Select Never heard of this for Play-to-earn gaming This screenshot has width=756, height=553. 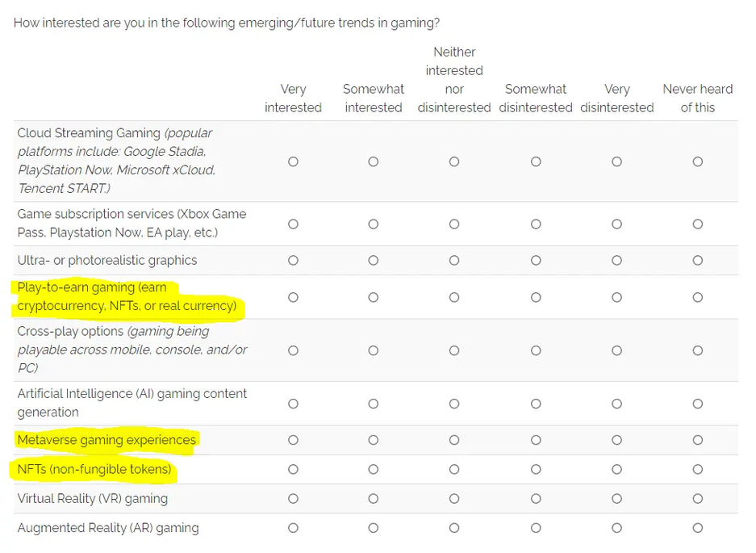(698, 297)
